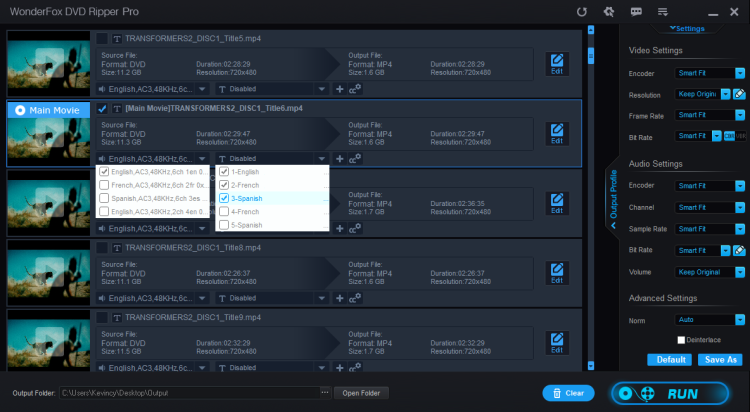This screenshot has height=412, width=750.
Task: Click the refresh icon in title bar
Action: (582, 11)
